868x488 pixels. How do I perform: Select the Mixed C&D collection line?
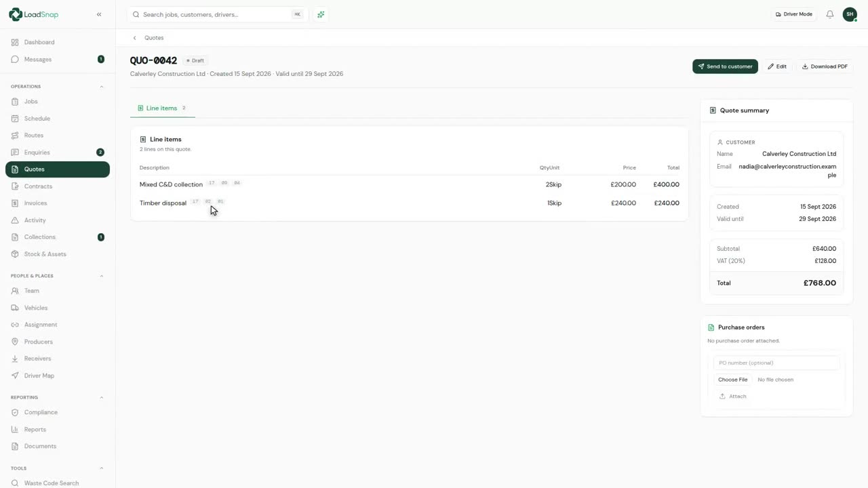(x=410, y=184)
